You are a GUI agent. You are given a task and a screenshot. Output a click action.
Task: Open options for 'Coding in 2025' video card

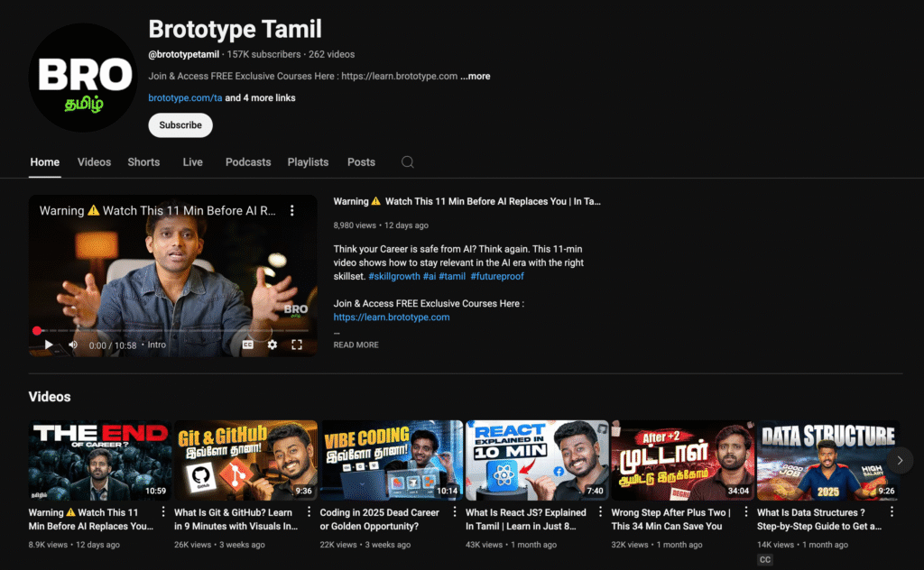pyautogui.click(x=455, y=511)
